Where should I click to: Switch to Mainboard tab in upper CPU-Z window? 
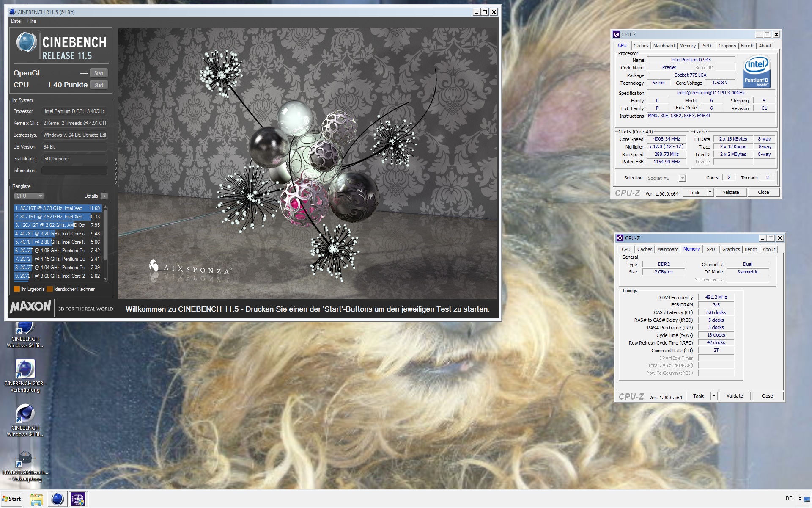pyautogui.click(x=664, y=46)
